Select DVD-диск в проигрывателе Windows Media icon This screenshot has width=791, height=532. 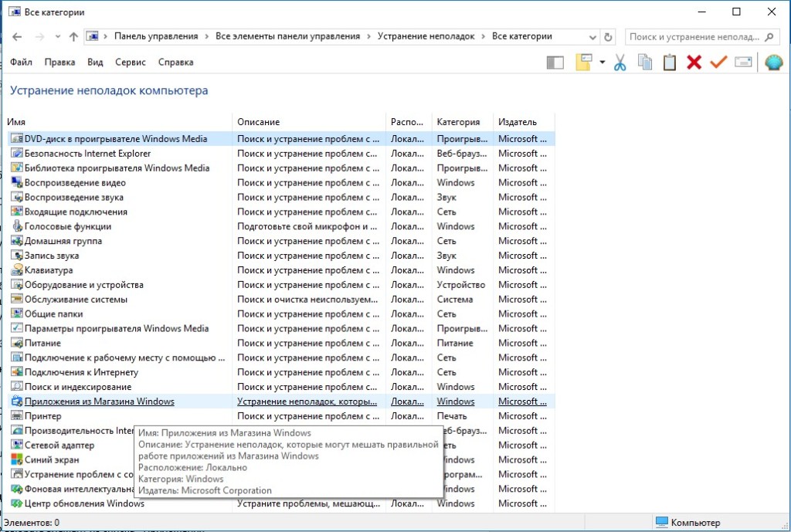(x=17, y=139)
